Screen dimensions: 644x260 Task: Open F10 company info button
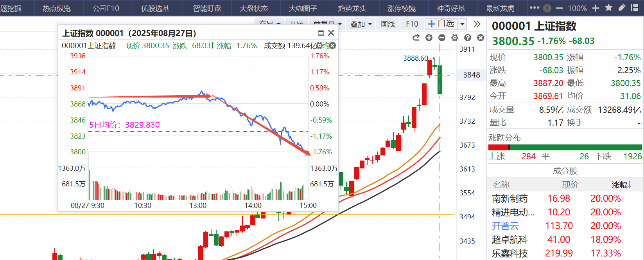click(x=412, y=24)
